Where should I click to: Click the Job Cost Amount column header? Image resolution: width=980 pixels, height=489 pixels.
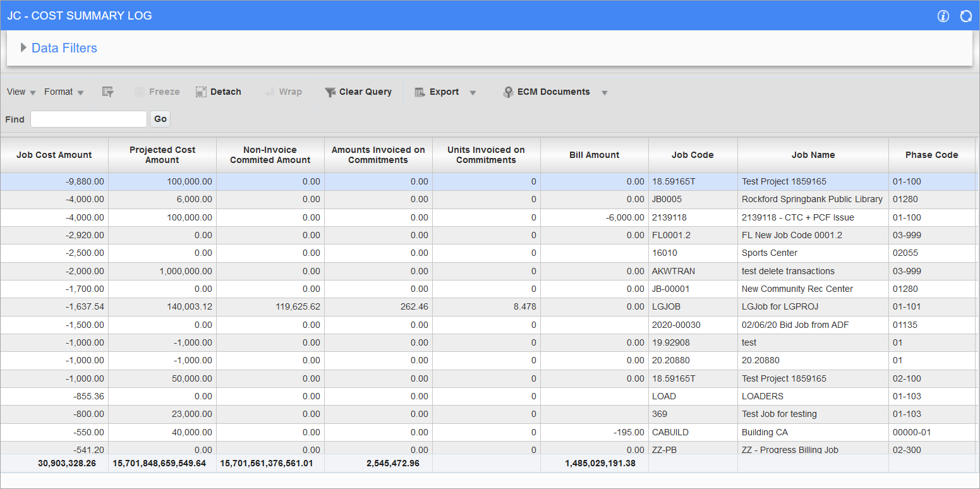point(54,155)
